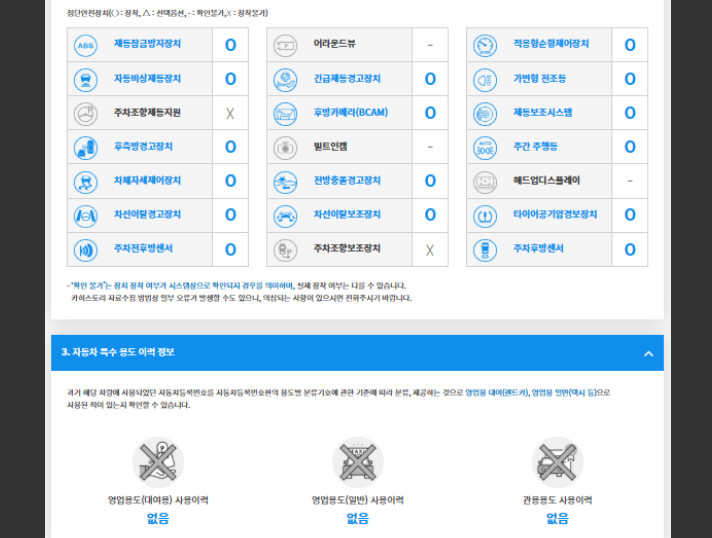Click the crossed-out 영업용도(대여용) rental icon
This screenshot has width=712, height=538.
pos(158,461)
